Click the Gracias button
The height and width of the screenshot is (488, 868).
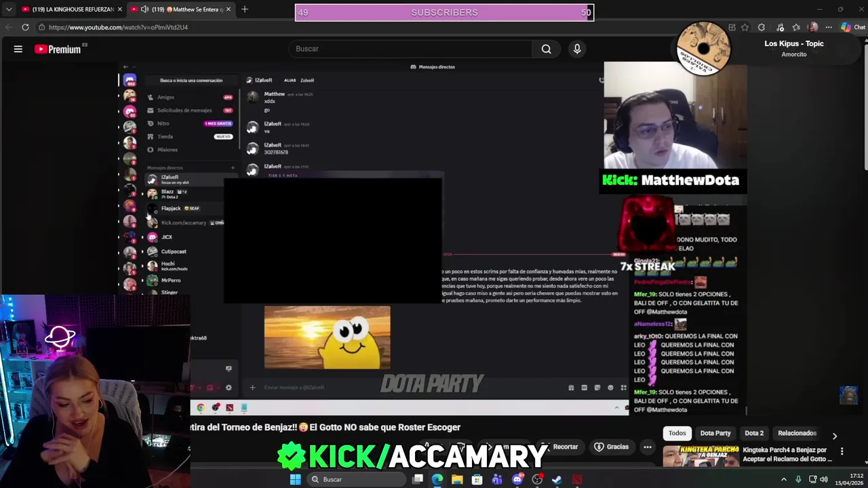tap(611, 447)
